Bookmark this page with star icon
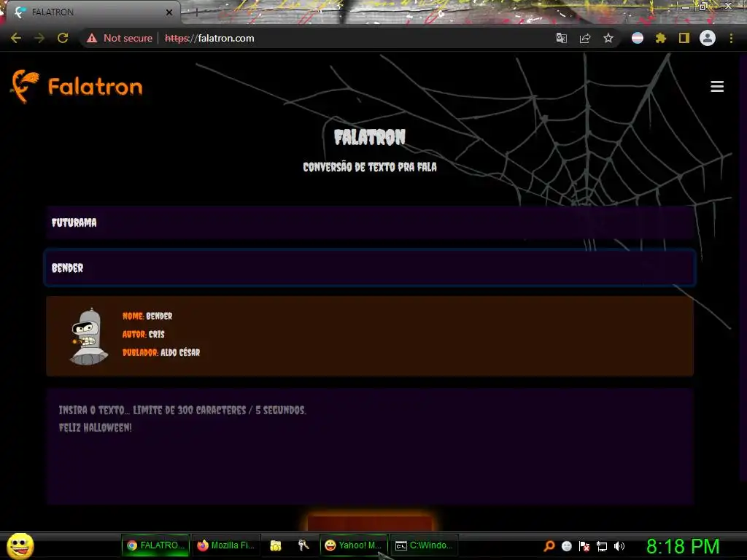 pyautogui.click(x=608, y=38)
